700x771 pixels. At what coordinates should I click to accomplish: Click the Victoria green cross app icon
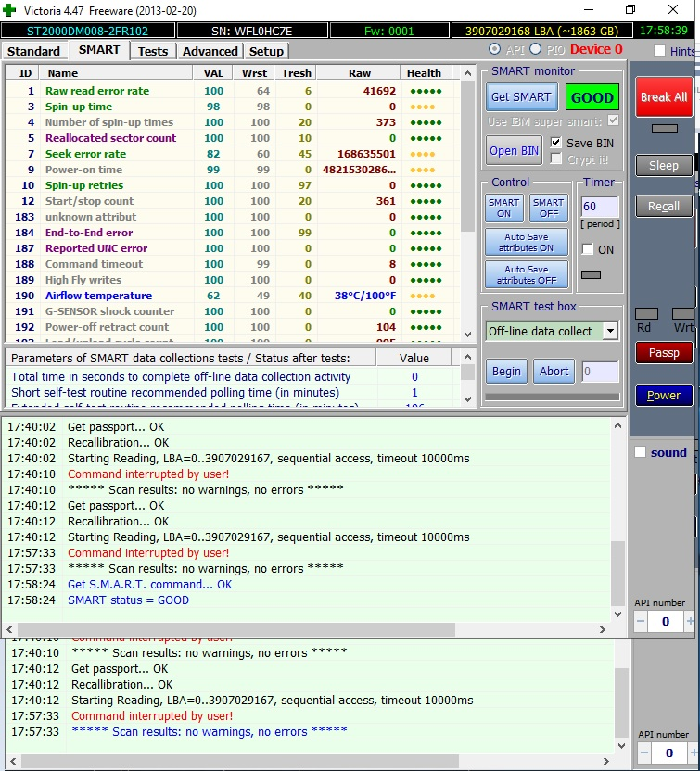tap(9, 10)
